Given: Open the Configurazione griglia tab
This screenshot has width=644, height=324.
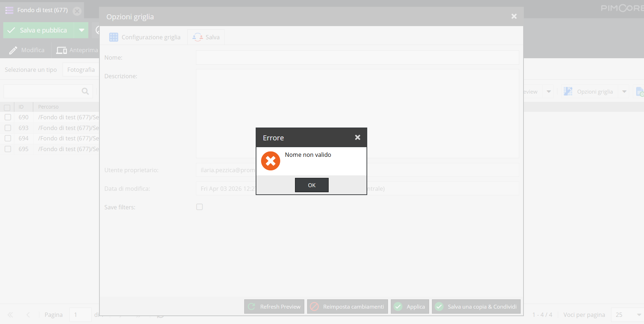Looking at the screenshot, I should 144,37.
